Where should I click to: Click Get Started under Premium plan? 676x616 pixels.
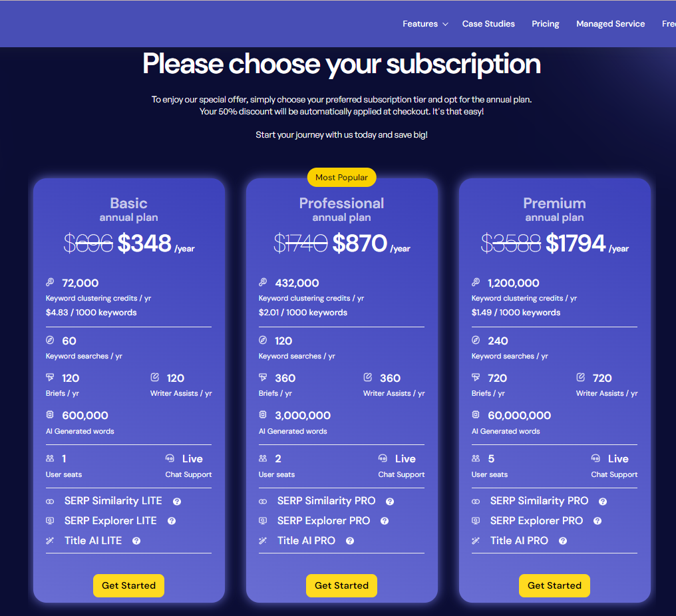[x=554, y=585]
